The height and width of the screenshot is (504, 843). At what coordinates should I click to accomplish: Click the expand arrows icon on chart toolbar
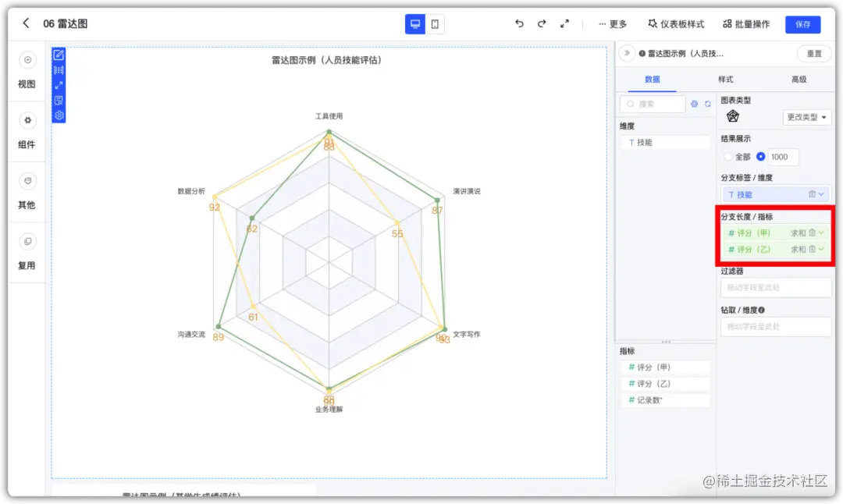(x=59, y=84)
